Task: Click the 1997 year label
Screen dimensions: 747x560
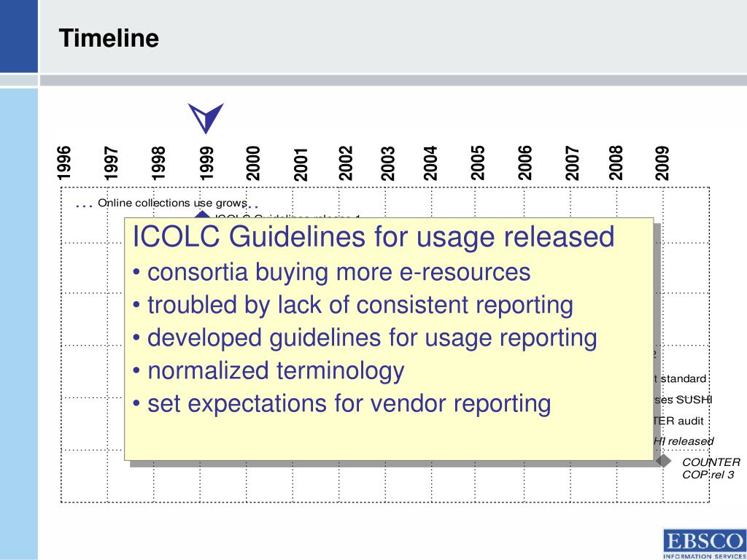Action: tap(111, 163)
